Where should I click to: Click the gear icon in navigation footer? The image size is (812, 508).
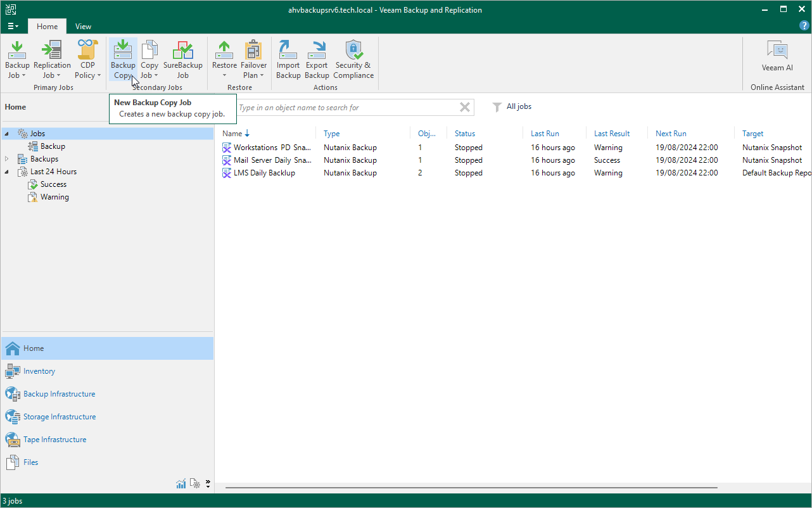pos(195,484)
